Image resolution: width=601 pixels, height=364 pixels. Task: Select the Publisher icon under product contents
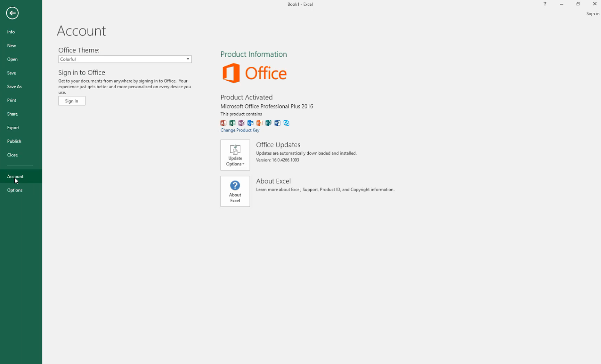268,123
